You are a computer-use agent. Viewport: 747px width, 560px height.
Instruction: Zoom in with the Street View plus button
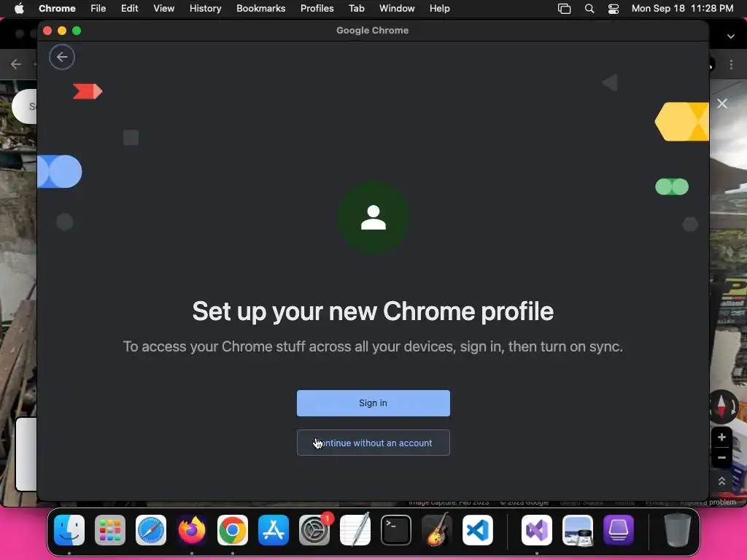721,437
